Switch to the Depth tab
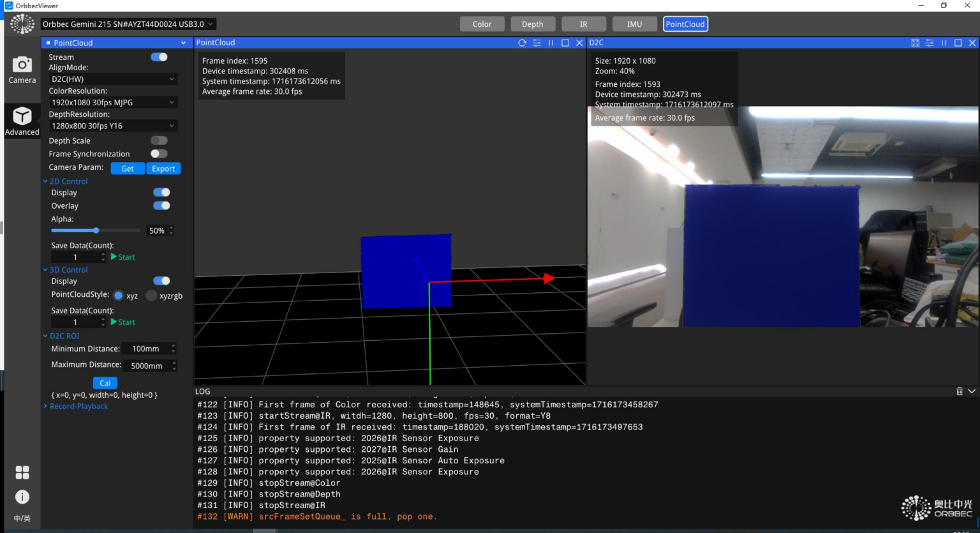This screenshot has width=980, height=533. click(533, 24)
